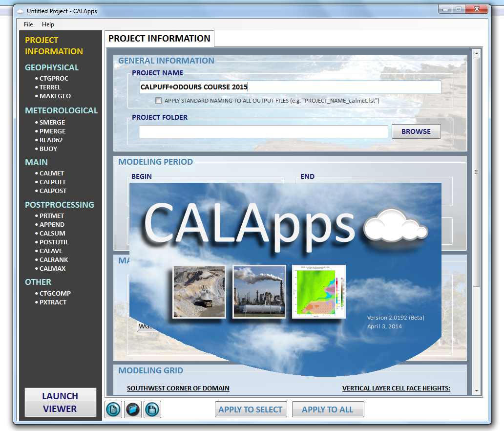Click VERTICAL LAYER CELL FACE HEIGHTS label
This screenshot has height=431, width=504.
(x=397, y=388)
